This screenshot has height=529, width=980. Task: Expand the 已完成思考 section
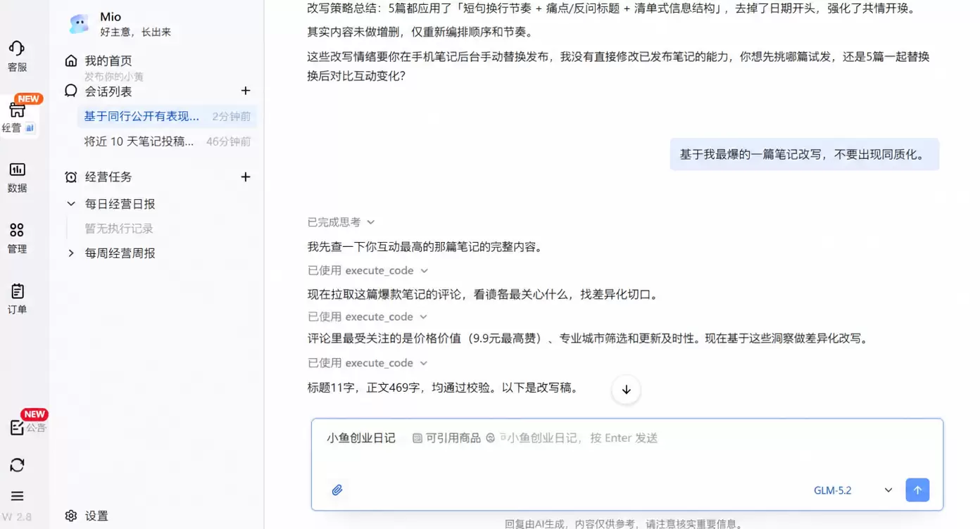(341, 222)
